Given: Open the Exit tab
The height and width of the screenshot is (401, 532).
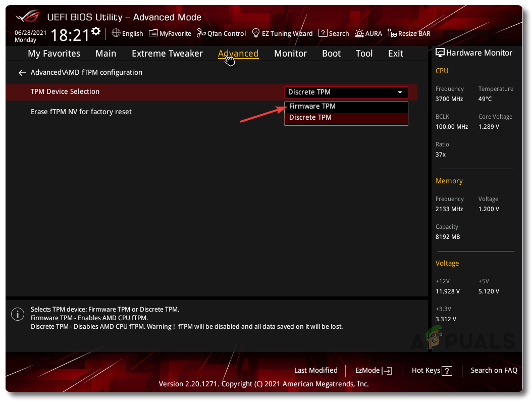Looking at the screenshot, I should point(396,54).
